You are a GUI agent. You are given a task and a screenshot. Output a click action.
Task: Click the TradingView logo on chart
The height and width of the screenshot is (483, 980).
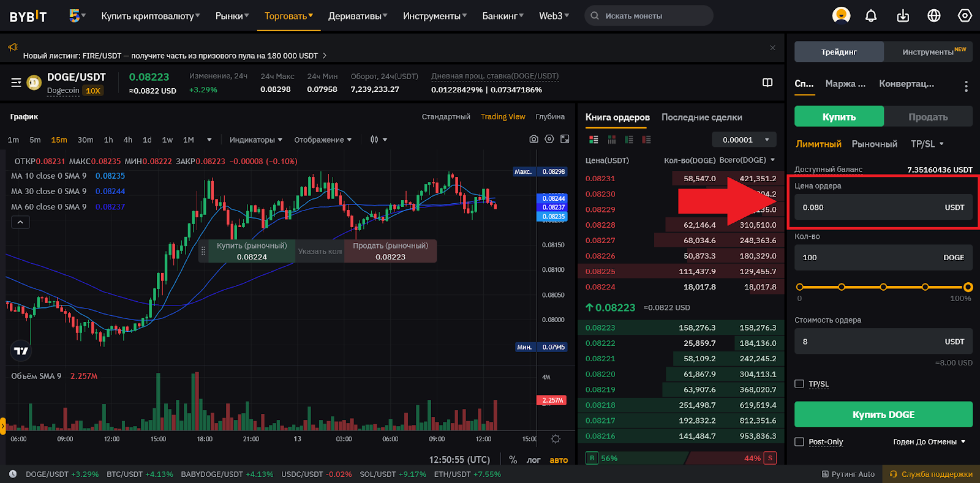[21, 351]
